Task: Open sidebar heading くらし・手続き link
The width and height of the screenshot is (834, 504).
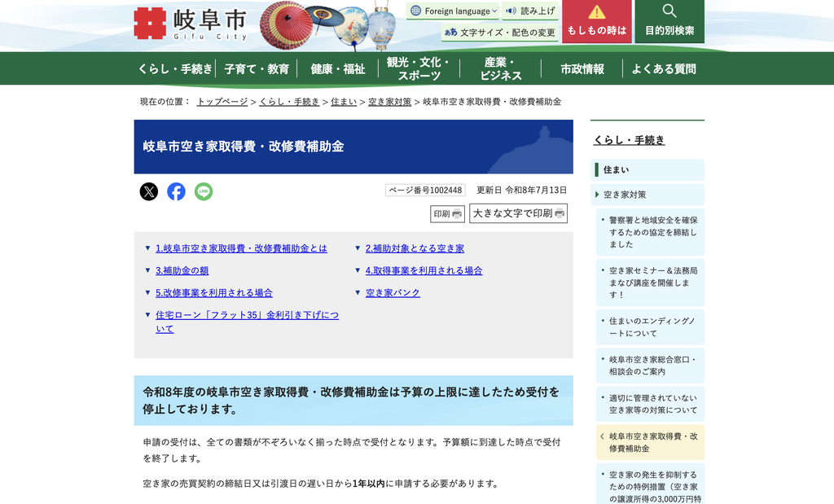Action: [x=630, y=140]
